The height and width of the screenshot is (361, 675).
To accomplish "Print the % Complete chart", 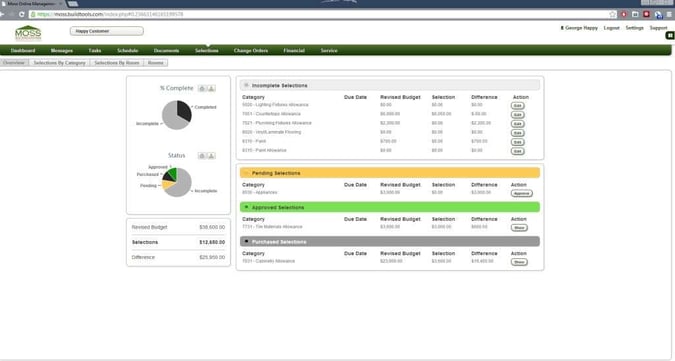I will 202,88.
